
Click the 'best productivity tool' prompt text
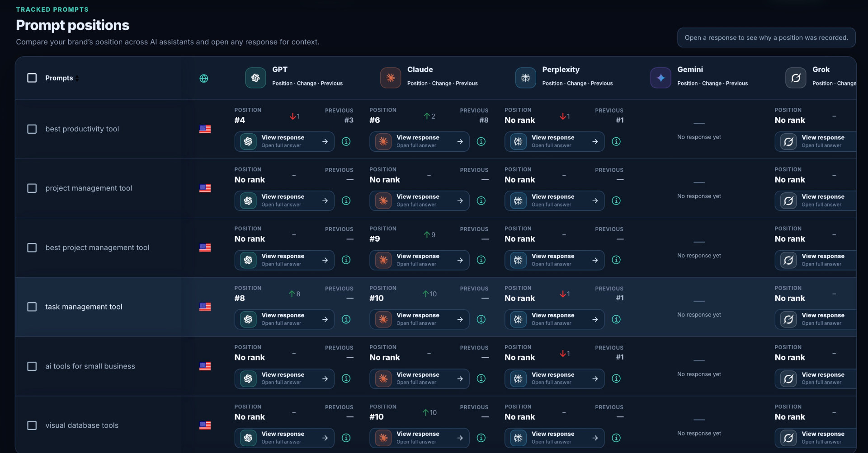tap(82, 129)
